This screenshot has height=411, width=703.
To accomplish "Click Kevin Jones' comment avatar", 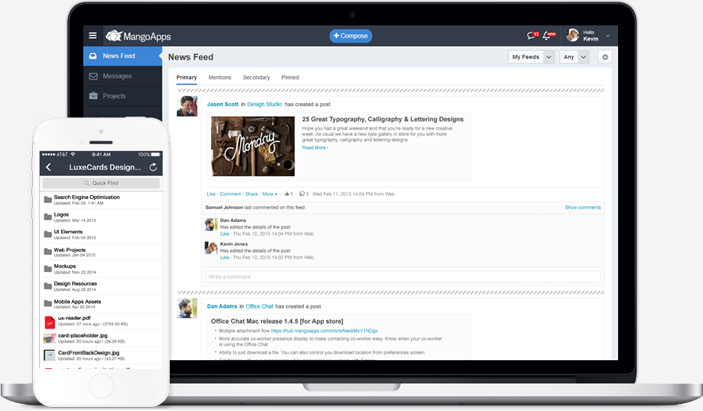I will 211,248.
